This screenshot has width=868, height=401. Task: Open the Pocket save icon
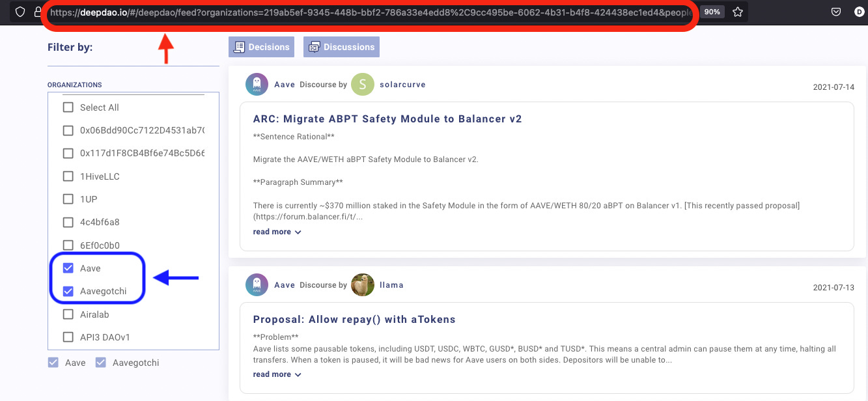pos(836,12)
